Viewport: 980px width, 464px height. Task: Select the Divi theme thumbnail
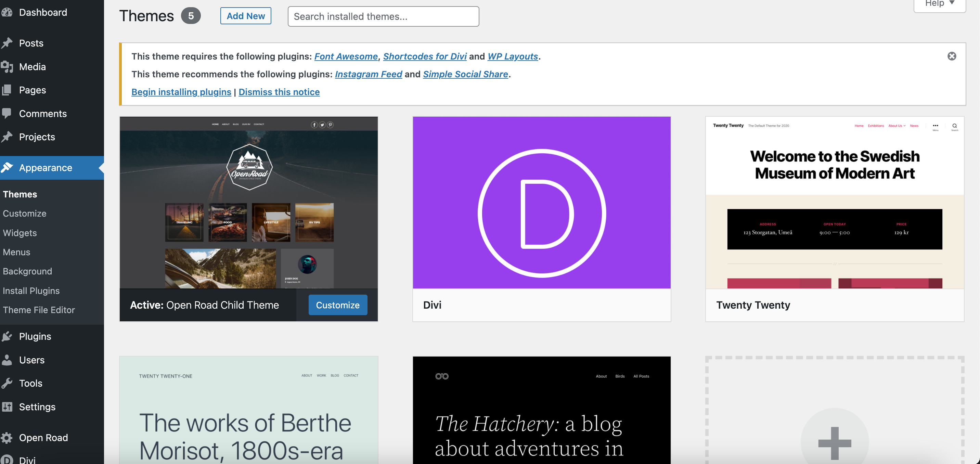542,202
